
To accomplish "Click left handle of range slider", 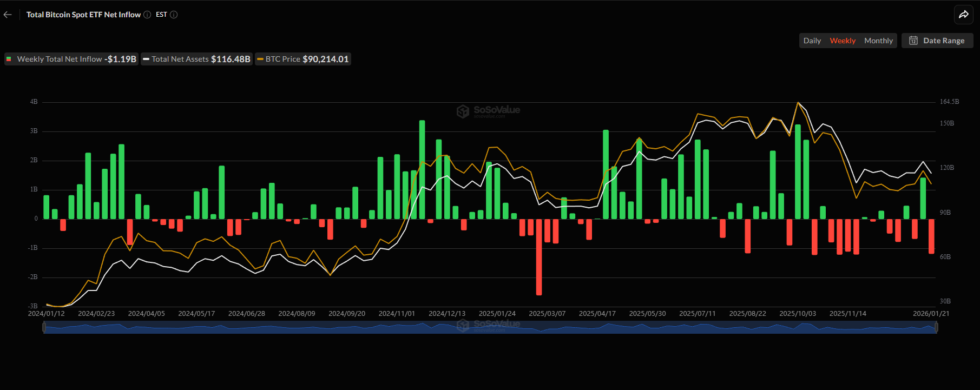I will click(44, 327).
